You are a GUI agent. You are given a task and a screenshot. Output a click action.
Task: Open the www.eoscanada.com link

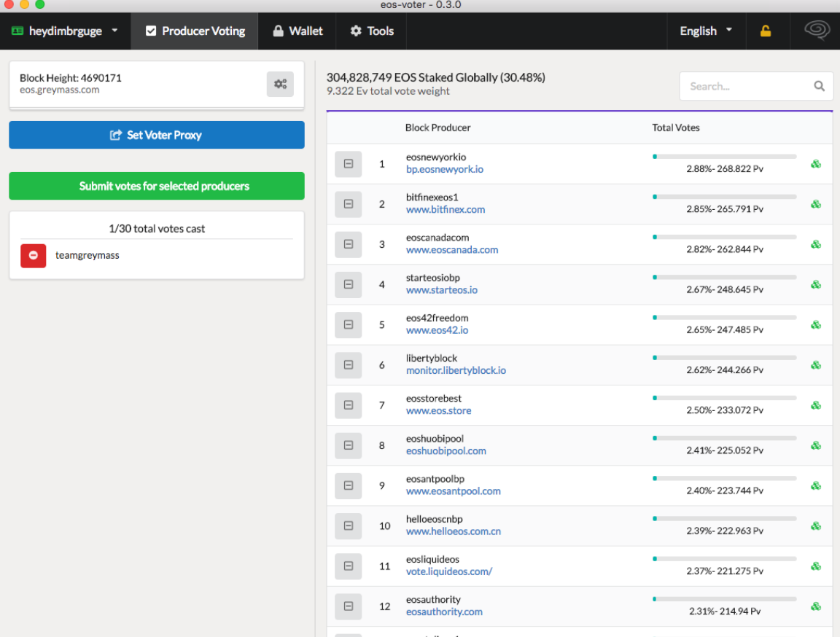click(x=451, y=250)
